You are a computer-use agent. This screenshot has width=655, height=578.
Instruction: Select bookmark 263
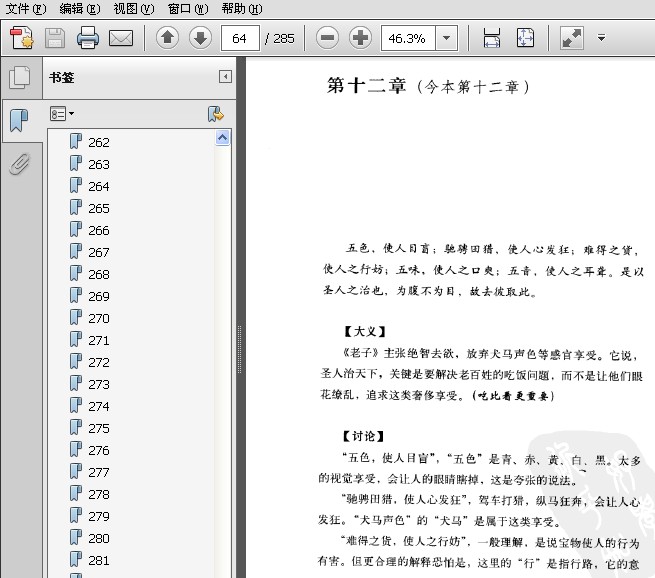99,164
